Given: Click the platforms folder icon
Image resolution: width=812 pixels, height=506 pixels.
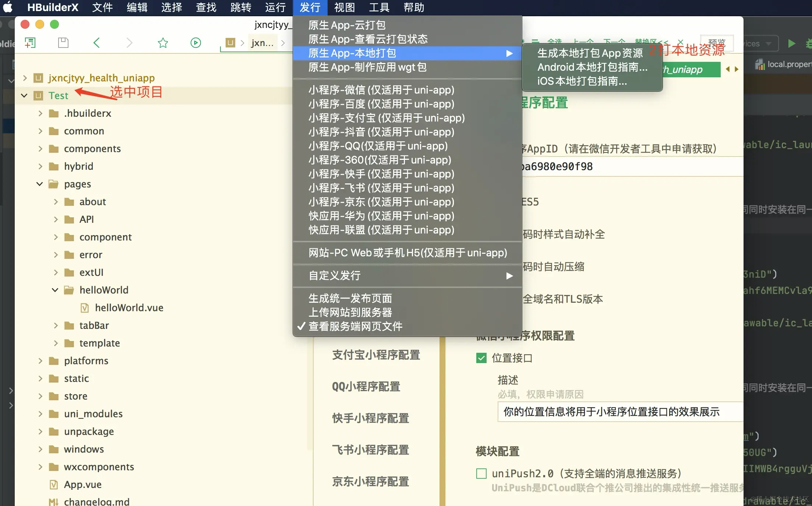Looking at the screenshot, I should click(x=54, y=361).
